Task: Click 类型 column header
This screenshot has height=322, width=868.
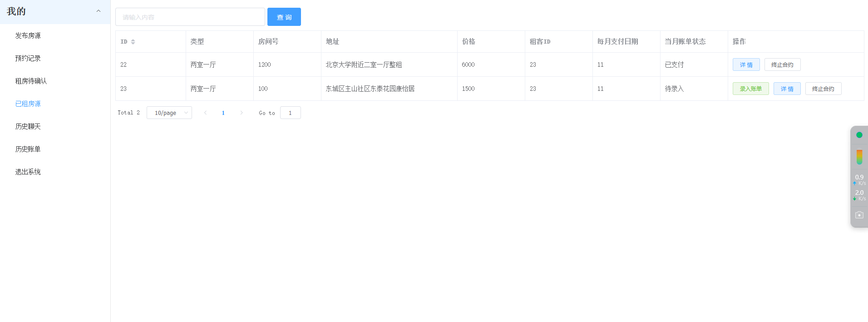Action: point(197,41)
